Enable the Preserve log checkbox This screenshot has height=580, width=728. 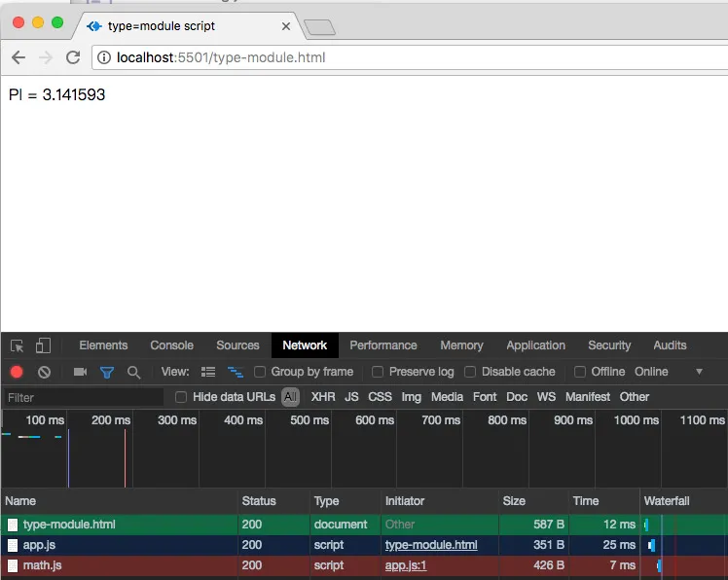[x=379, y=372]
